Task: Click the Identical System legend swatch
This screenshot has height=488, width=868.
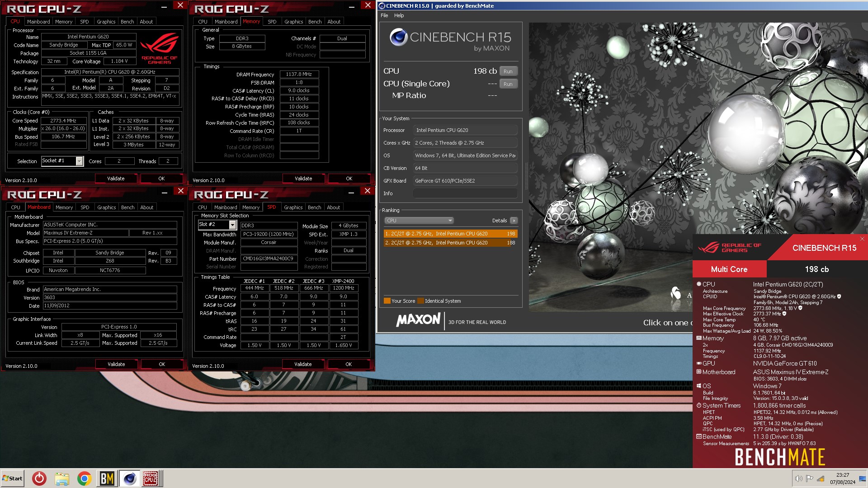Action: [420, 301]
